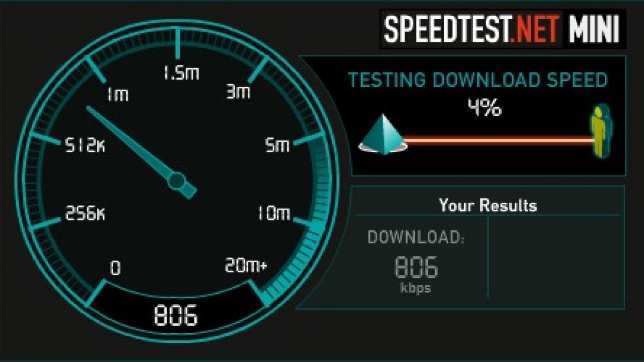Viewport: 644px width, 362px height.
Task: Click the Your Results header
Action: tap(488, 205)
